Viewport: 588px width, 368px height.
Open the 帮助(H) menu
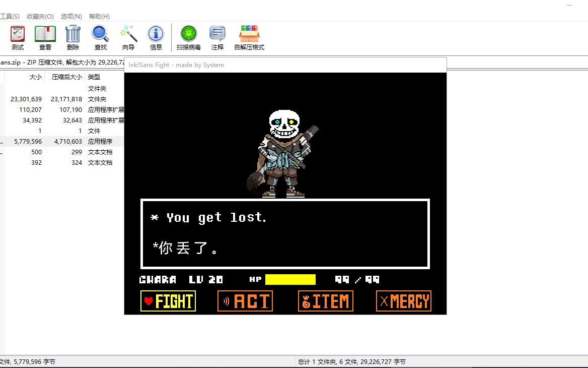point(99,16)
